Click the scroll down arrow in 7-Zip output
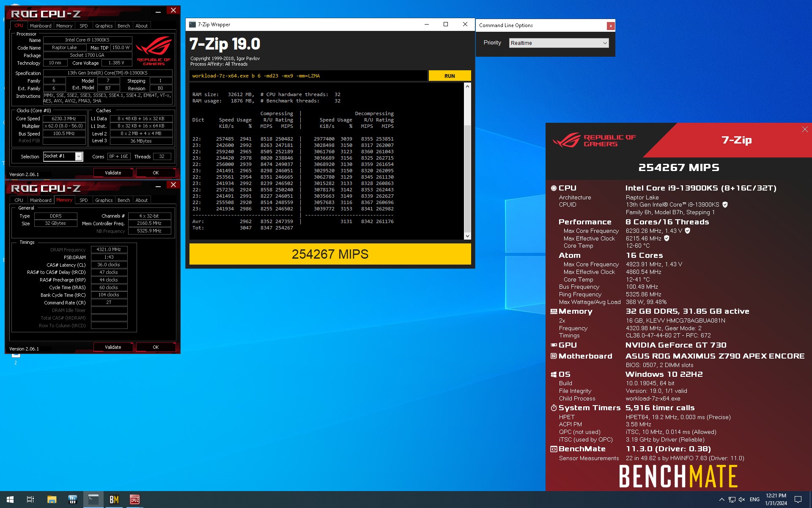This screenshot has height=508, width=812. pos(467,236)
